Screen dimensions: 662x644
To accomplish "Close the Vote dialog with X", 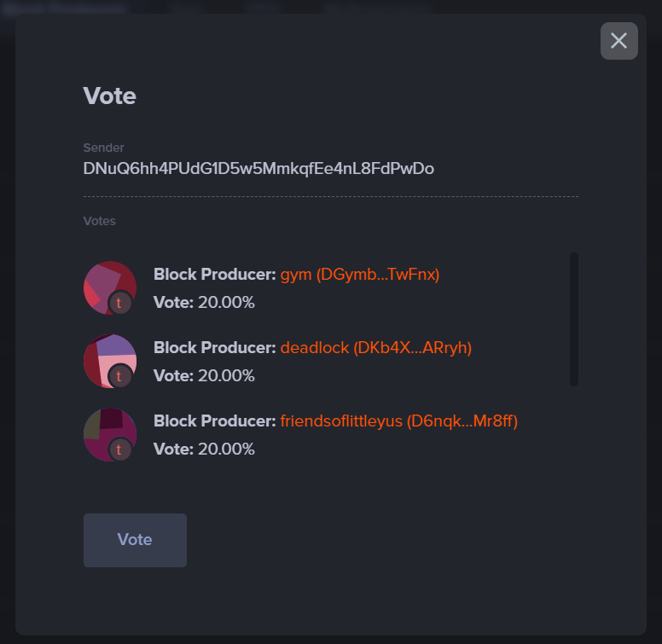I will click(619, 41).
